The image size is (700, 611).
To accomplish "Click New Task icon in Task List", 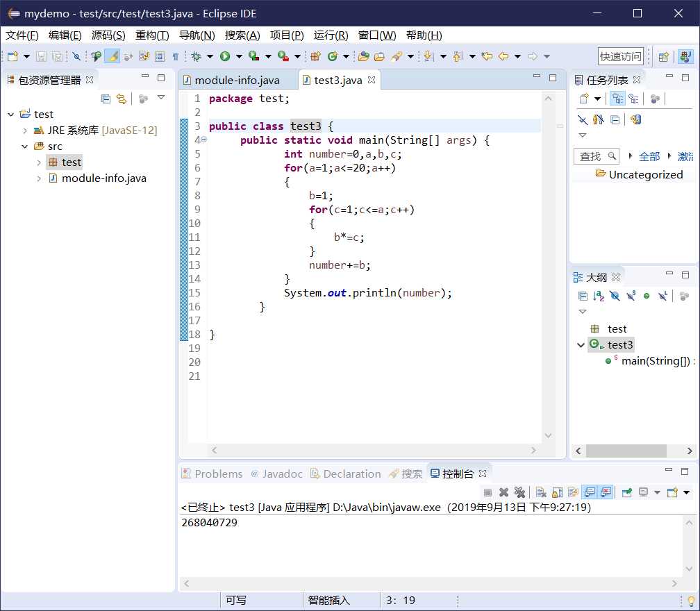I will pyautogui.click(x=584, y=99).
